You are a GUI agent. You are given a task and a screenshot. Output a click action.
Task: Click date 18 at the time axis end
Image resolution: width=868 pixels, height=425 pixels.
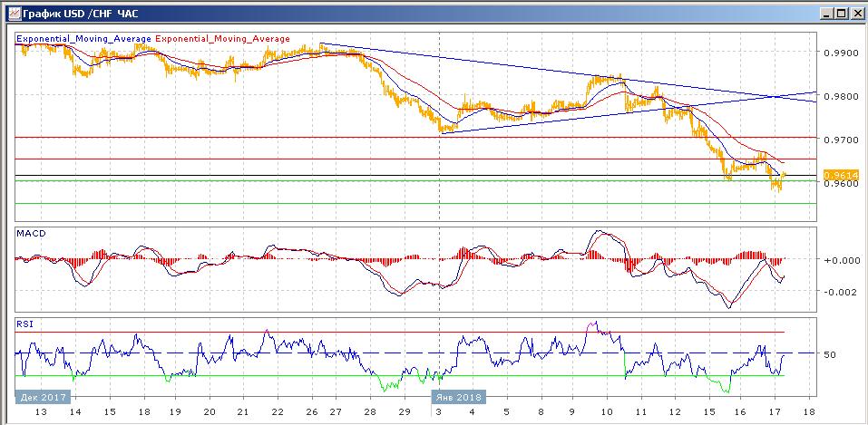pos(809,411)
